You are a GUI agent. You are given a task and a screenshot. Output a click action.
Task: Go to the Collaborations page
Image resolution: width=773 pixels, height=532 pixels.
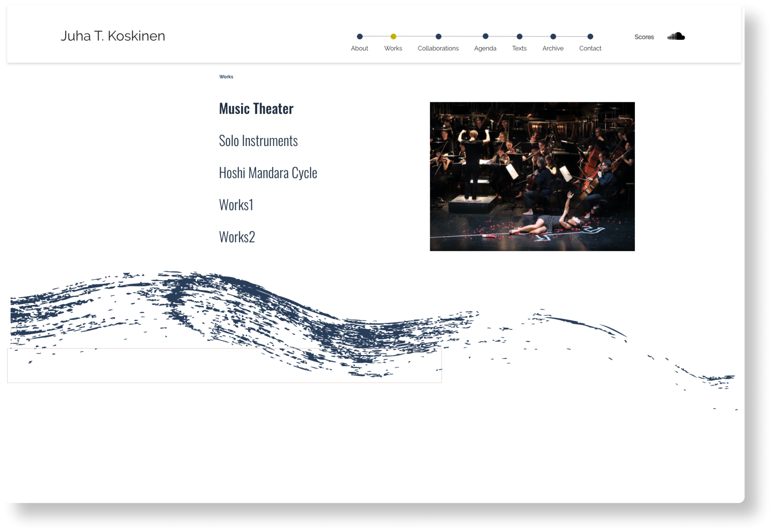pos(438,48)
